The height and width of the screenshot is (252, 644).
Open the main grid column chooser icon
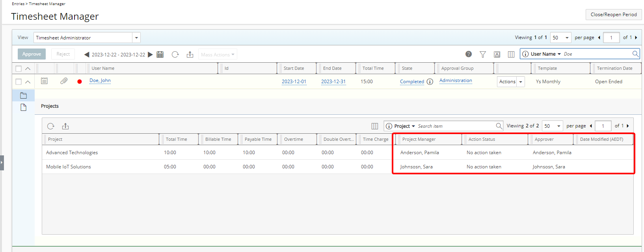511,54
